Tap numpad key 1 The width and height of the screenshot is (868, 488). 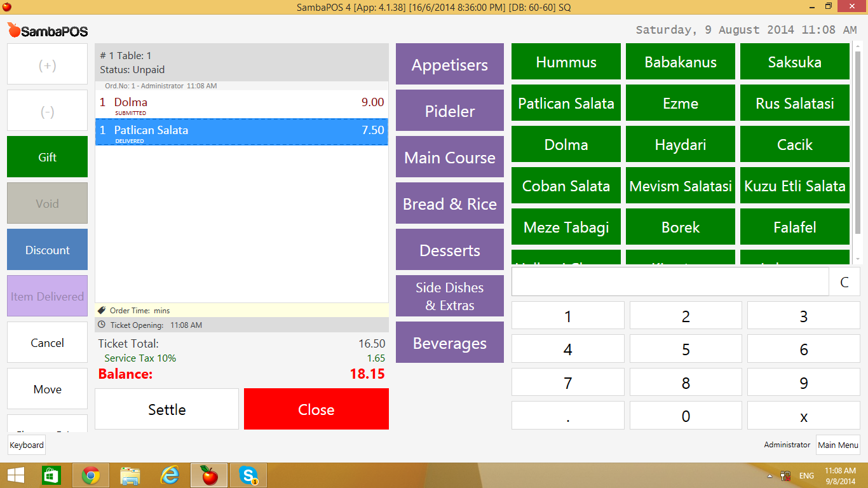tap(568, 316)
